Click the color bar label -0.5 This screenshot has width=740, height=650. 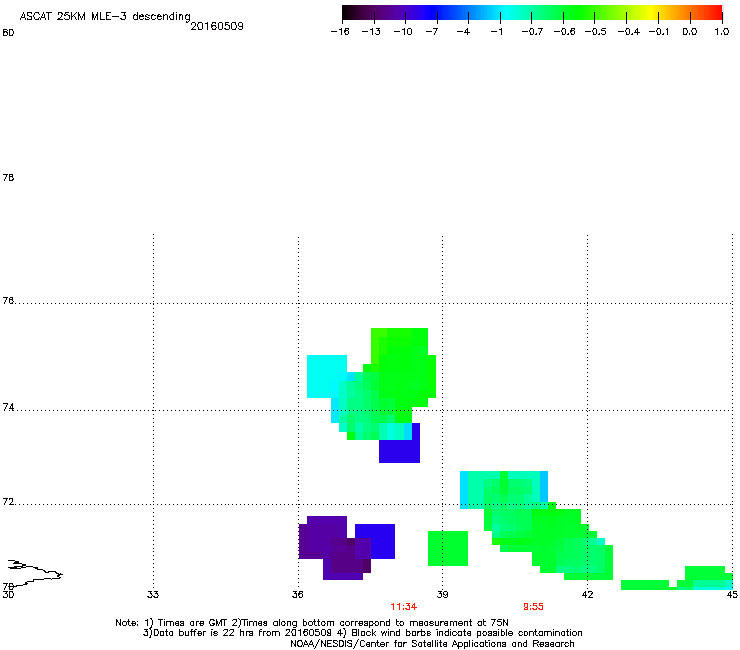pos(596,32)
